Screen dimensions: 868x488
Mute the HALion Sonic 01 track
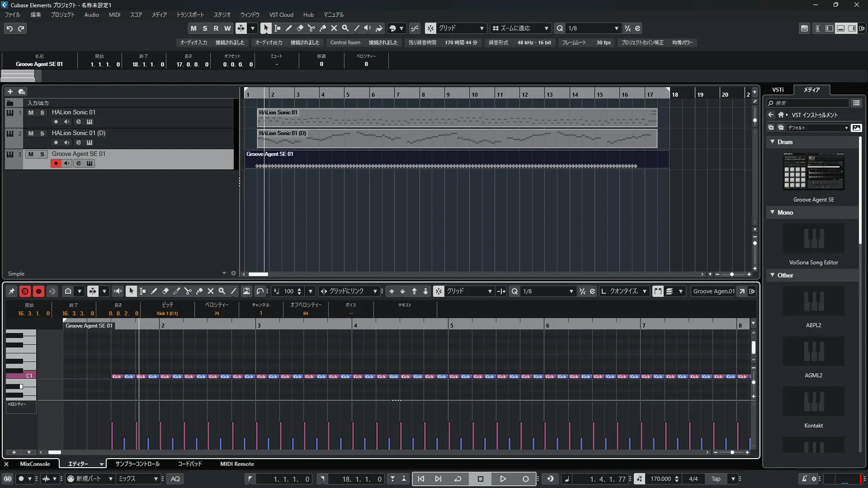click(x=31, y=113)
